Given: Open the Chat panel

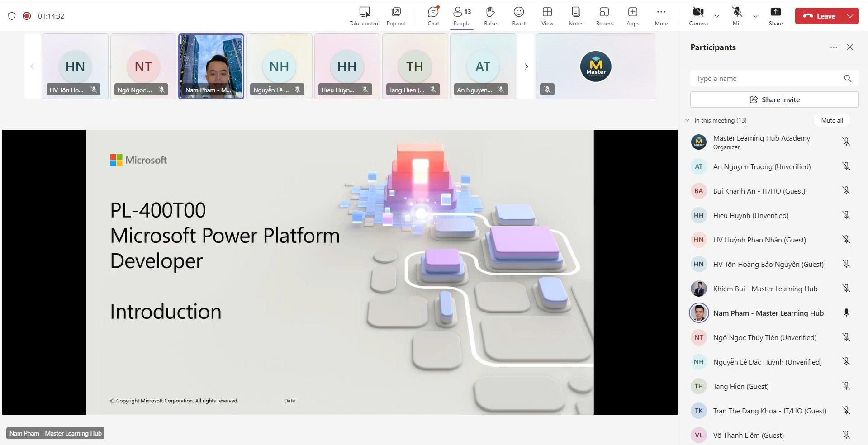Looking at the screenshot, I should (x=433, y=16).
